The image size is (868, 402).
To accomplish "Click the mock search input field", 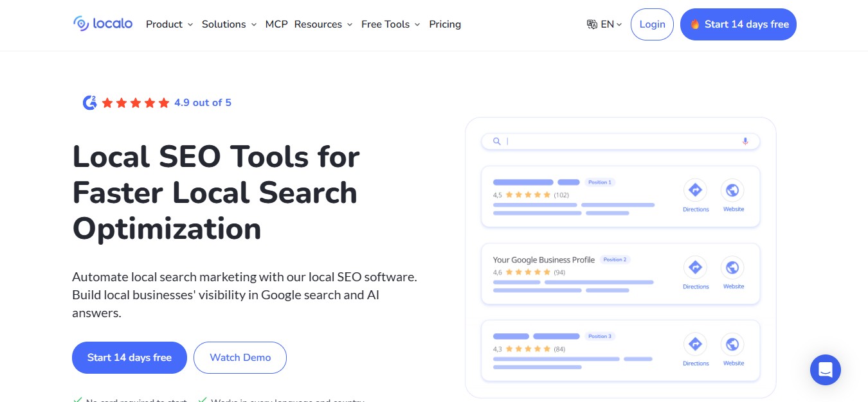I will coord(620,141).
